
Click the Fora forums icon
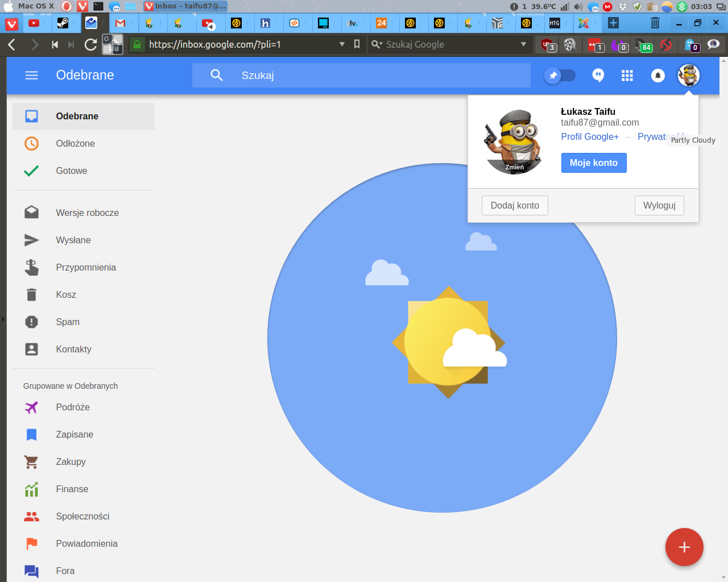click(32, 571)
